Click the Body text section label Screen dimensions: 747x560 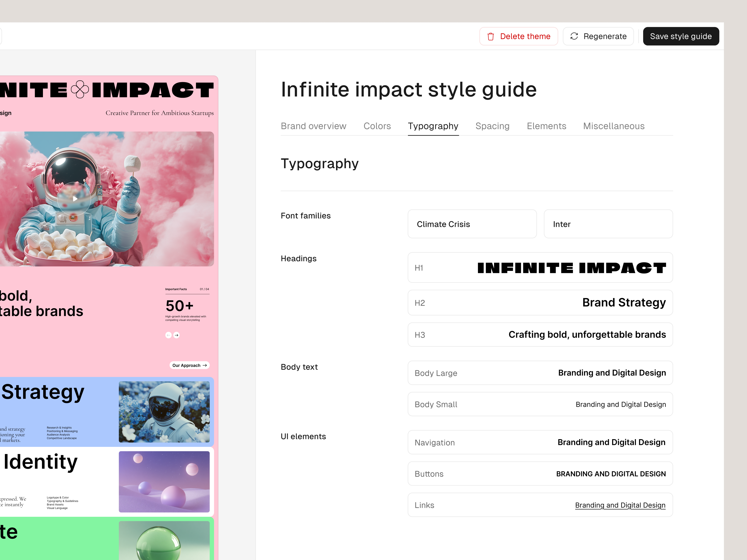point(299,367)
